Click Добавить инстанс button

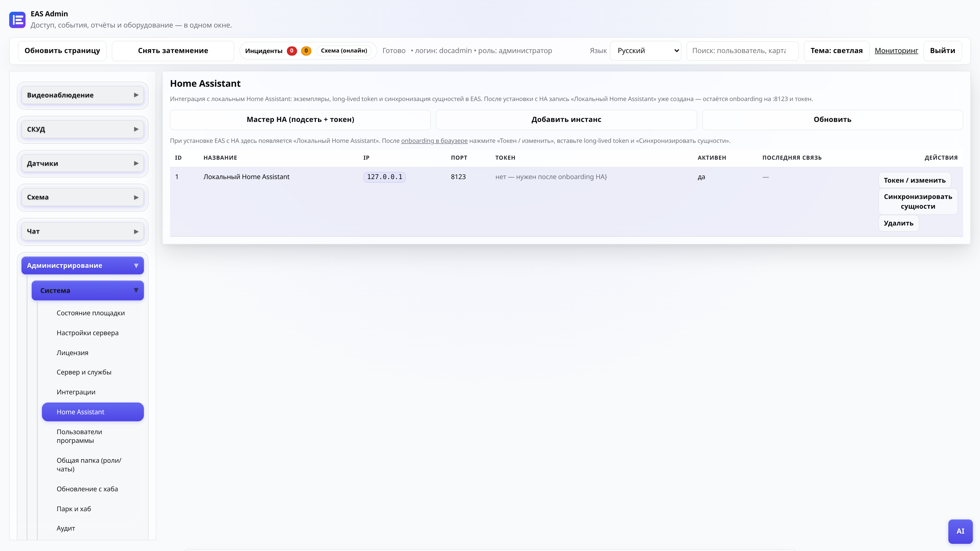click(566, 119)
